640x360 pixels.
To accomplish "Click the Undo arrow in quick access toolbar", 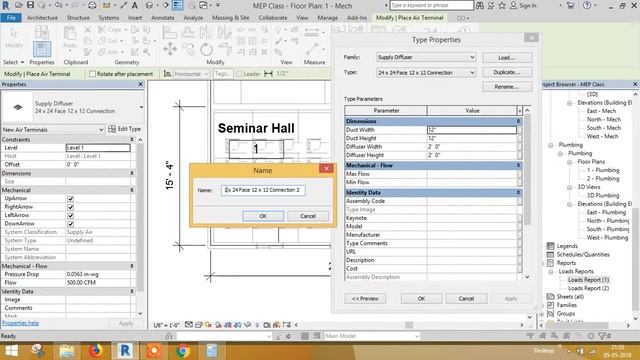I will (x=58, y=5).
